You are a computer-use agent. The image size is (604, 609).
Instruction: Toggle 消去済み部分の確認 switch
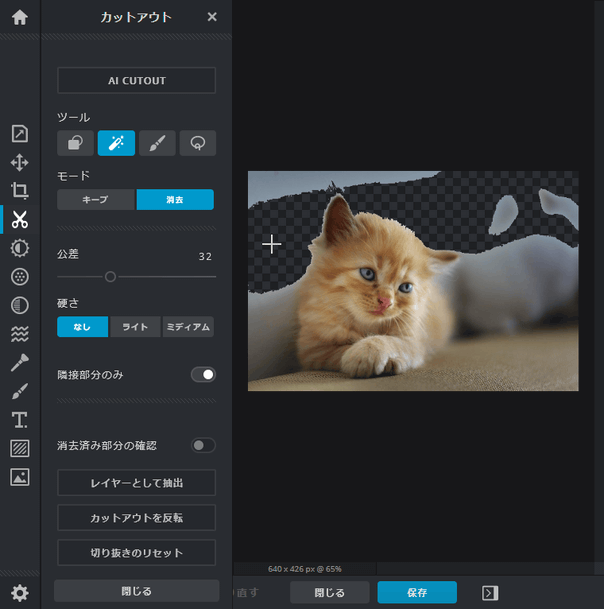coord(203,445)
